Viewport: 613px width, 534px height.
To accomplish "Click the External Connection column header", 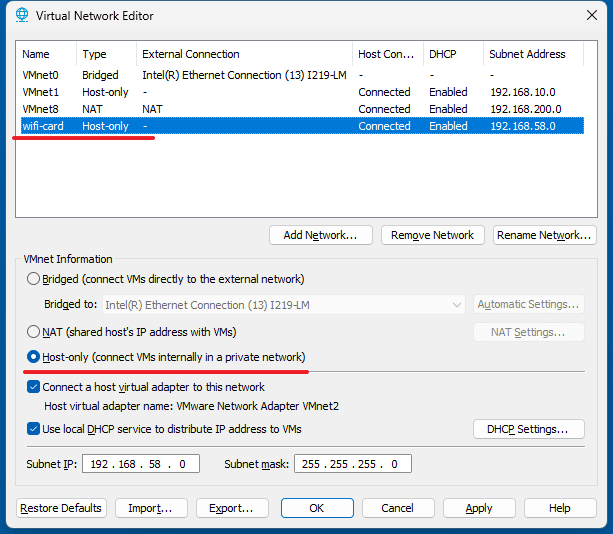I will coord(190,54).
